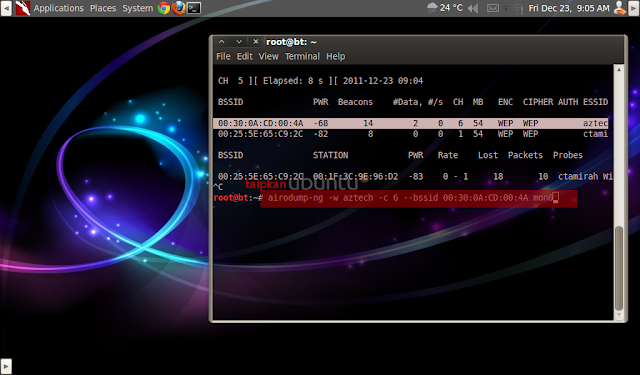Launch Firefox from top panel
640x375 pixels.
[178, 8]
